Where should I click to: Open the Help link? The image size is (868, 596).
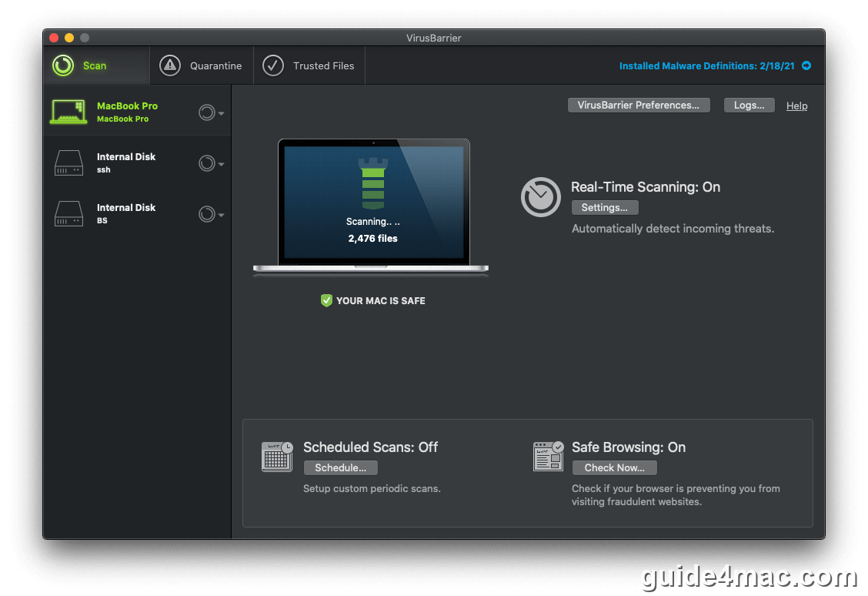796,105
